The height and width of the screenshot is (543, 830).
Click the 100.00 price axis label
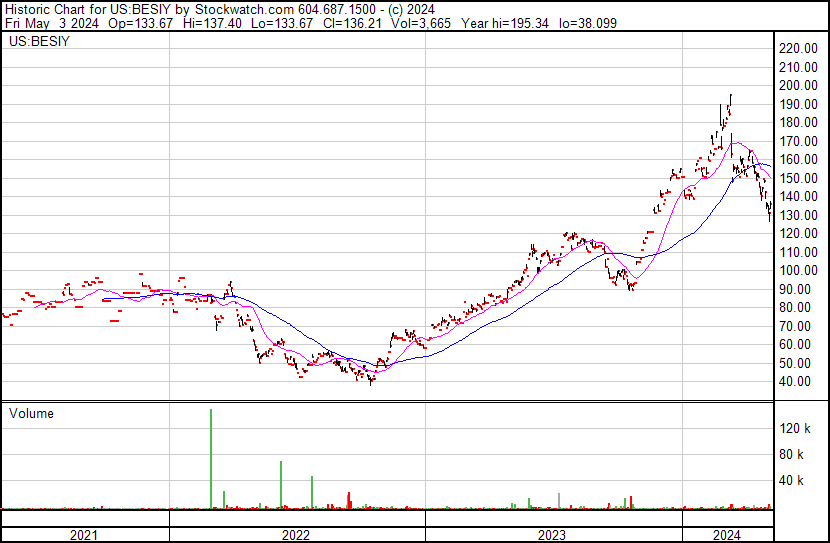[x=800, y=270]
